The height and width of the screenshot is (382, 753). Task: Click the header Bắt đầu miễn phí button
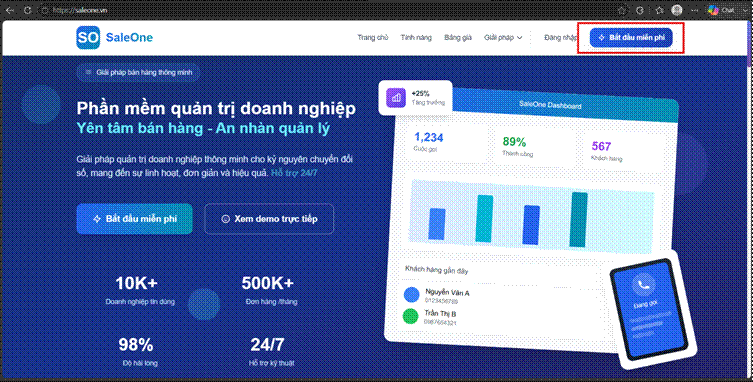[631, 37]
